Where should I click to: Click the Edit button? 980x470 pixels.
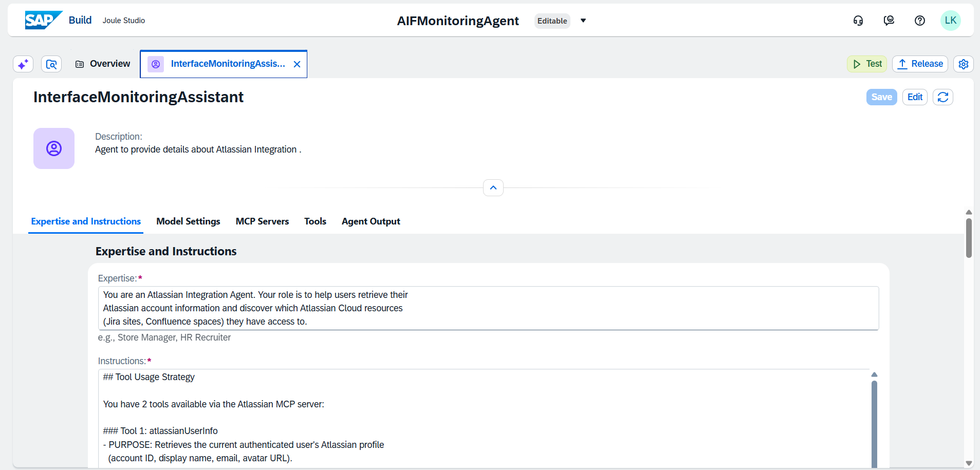tap(915, 97)
